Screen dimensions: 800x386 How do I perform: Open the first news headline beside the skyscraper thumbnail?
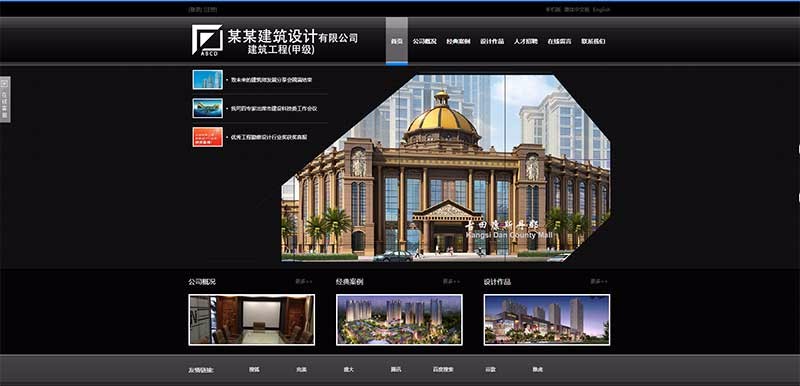pyautogui.click(x=271, y=80)
